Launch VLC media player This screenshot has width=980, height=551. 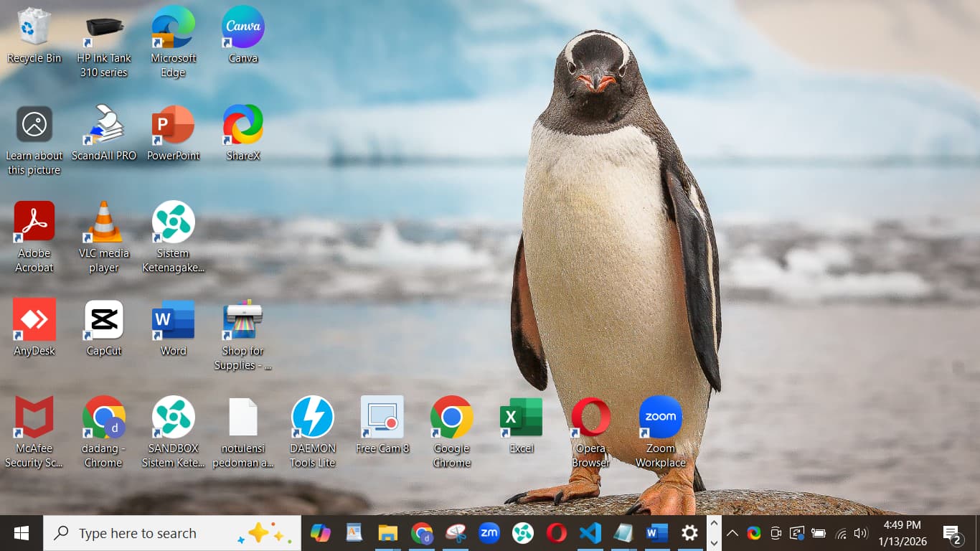[x=103, y=220]
